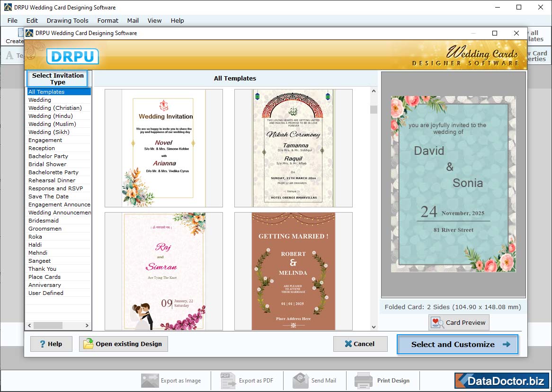
Task: Click the templates vertical scrollbar thumb
Action: pyautogui.click(x=374, y=109)
